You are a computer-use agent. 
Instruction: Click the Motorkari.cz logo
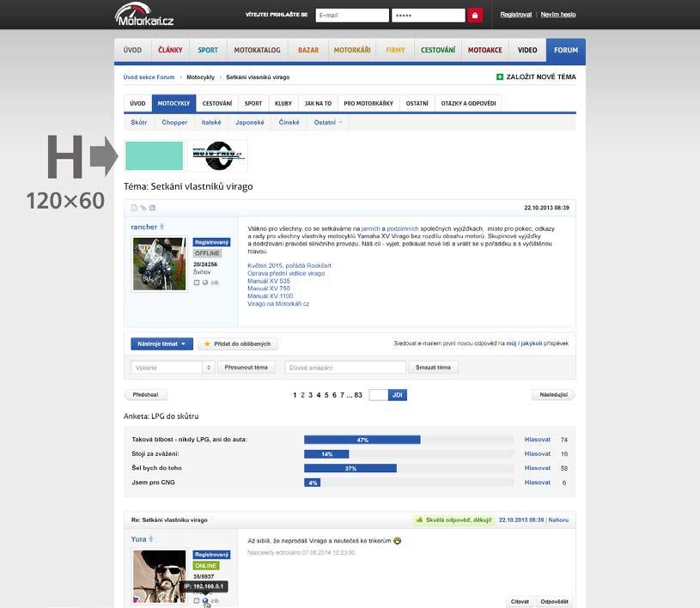point(143,15)
